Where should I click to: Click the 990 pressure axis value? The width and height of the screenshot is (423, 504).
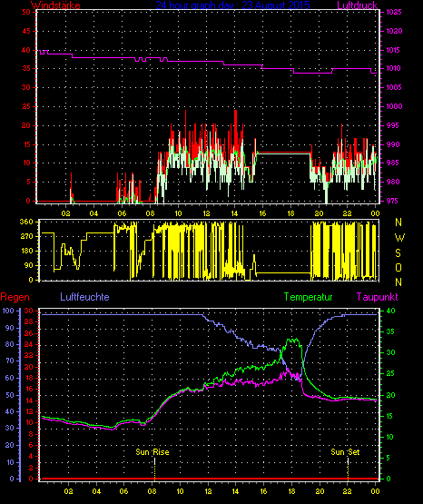(393, 144)
